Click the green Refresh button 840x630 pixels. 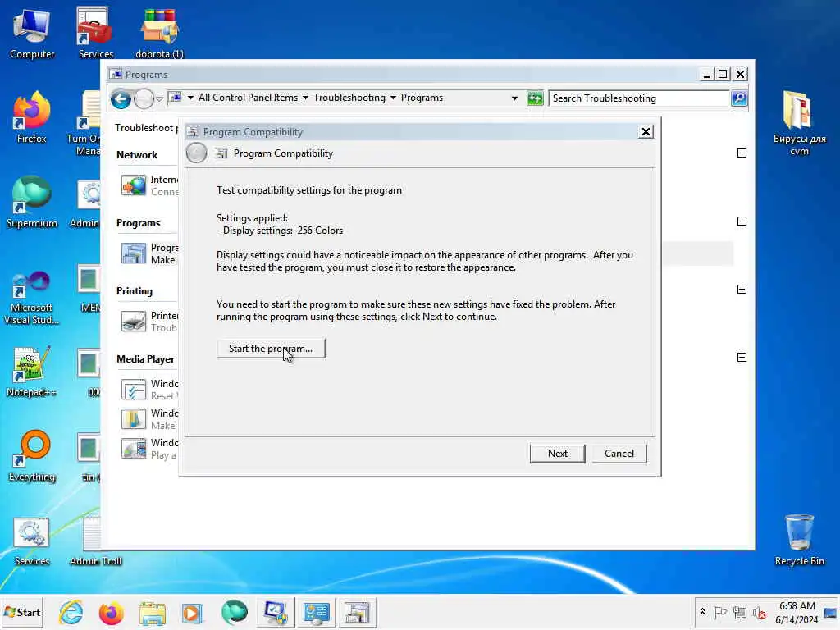(535, 98)
